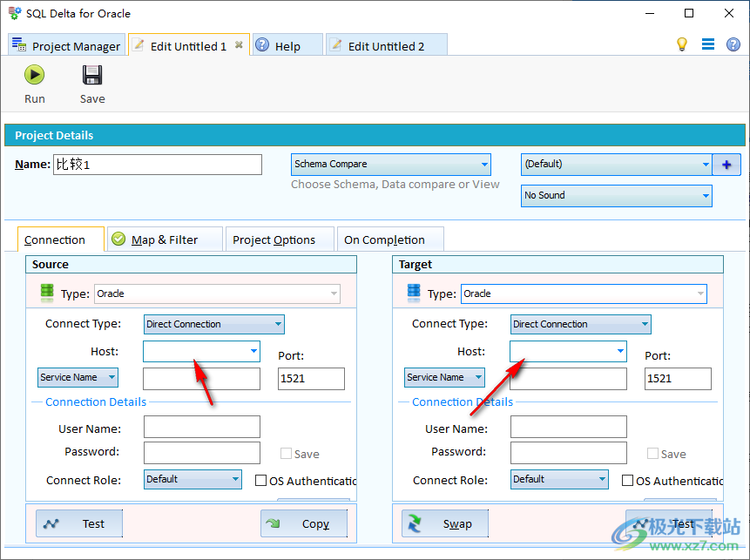Run the comparison project

(35, 84)
